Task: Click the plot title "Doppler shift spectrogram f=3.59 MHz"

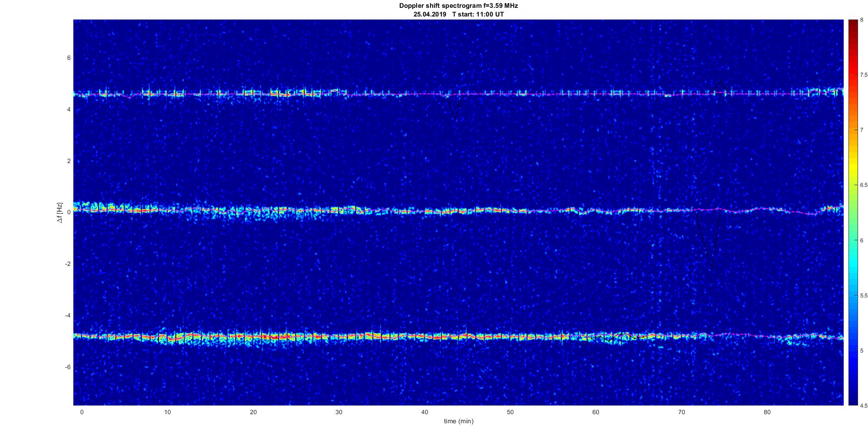Action: tap(458, 6)
